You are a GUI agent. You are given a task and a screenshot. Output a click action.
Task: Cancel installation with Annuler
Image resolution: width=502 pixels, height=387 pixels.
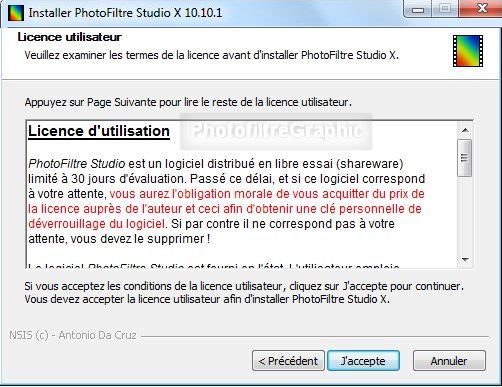449,361
